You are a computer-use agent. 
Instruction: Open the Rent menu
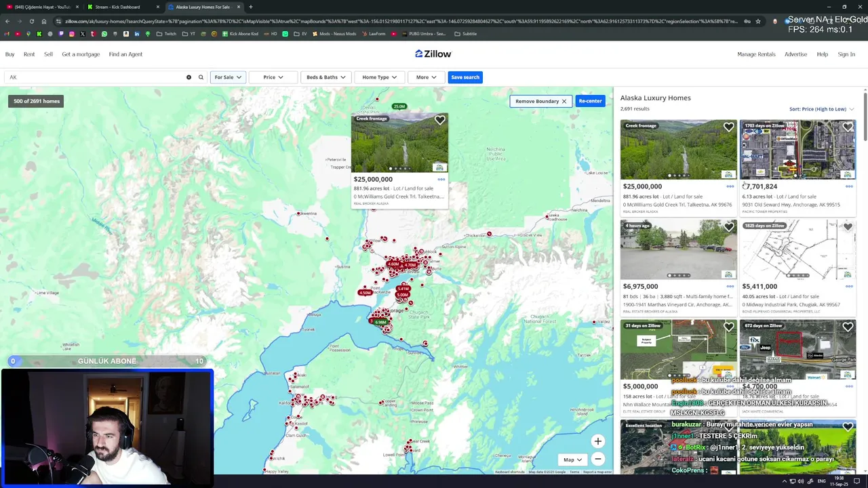click(x=29, y=54)
